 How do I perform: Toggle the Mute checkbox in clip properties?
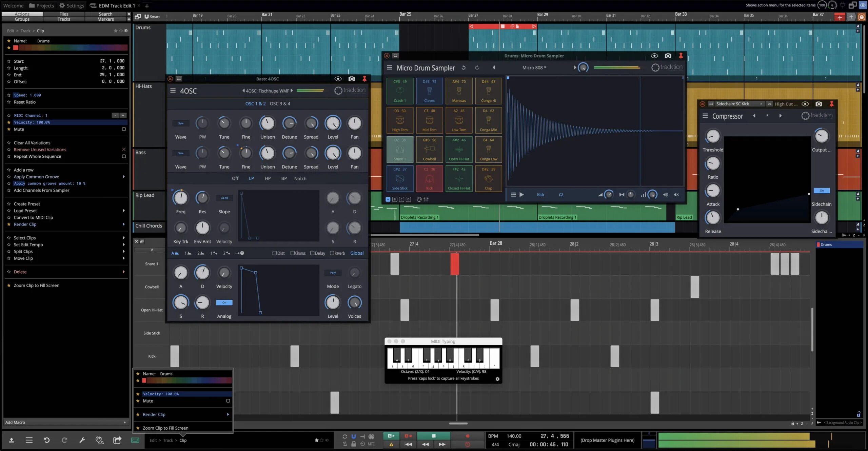pos(124,129)
